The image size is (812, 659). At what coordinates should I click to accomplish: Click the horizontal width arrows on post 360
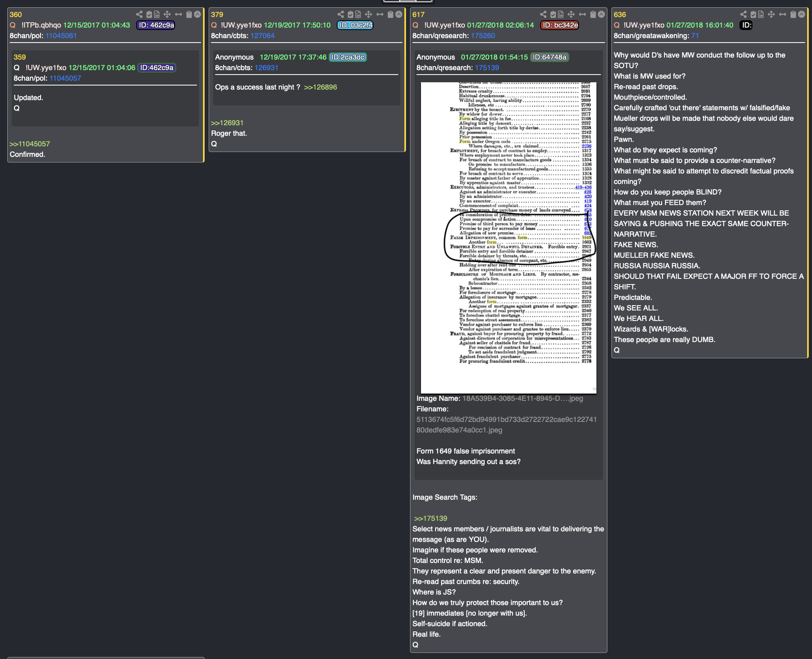click(178, 14)
